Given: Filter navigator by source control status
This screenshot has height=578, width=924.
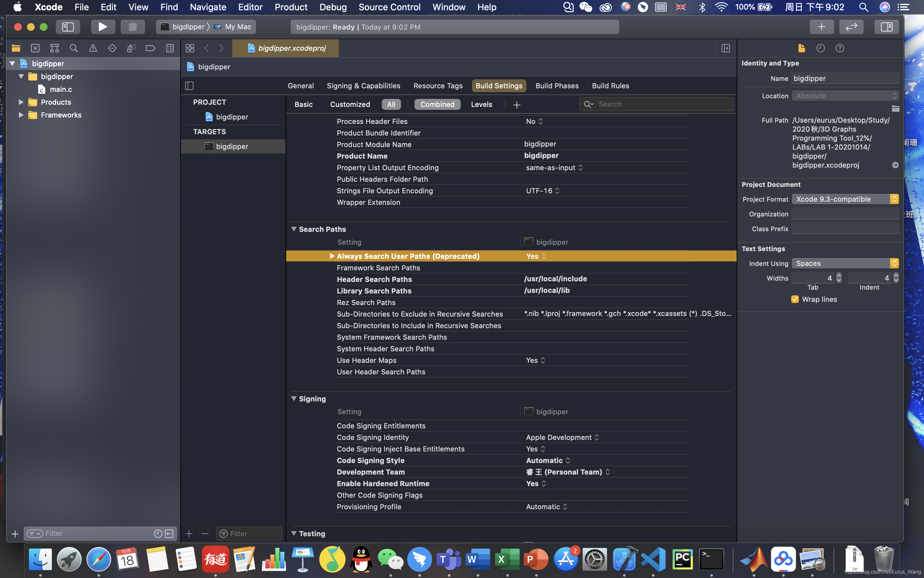Looking at the screenshot, I should pos(169,534).
